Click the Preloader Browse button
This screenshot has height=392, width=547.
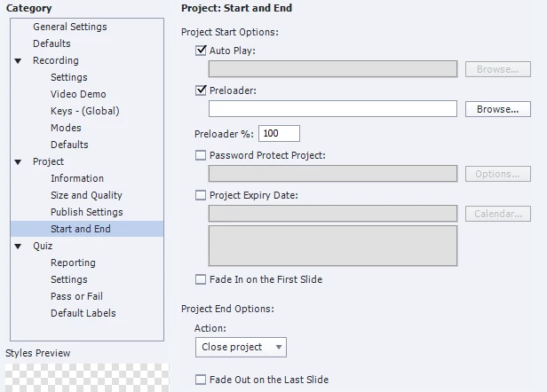tap(498, 109)
